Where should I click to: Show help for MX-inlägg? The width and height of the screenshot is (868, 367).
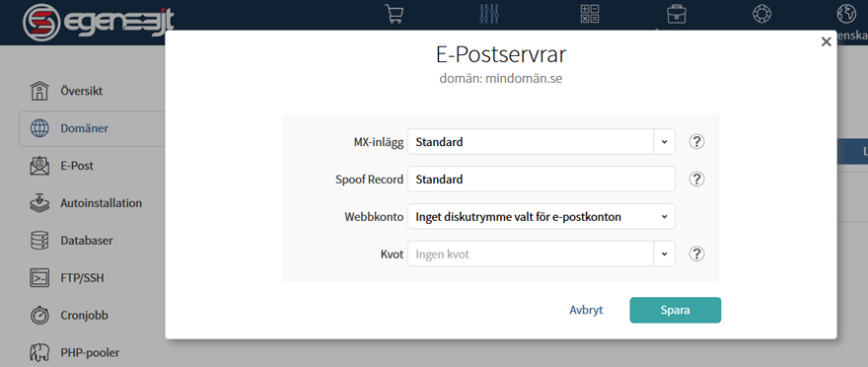click(696, 142)
